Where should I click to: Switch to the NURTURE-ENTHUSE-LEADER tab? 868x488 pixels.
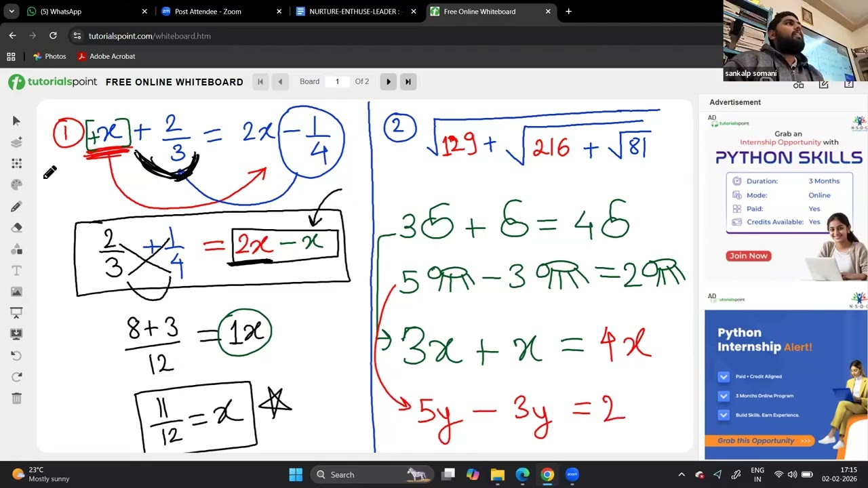click(356, 12)
